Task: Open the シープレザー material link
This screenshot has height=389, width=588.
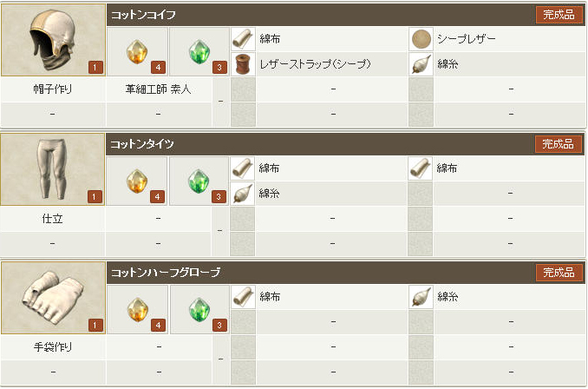Action: coord(467,39)
